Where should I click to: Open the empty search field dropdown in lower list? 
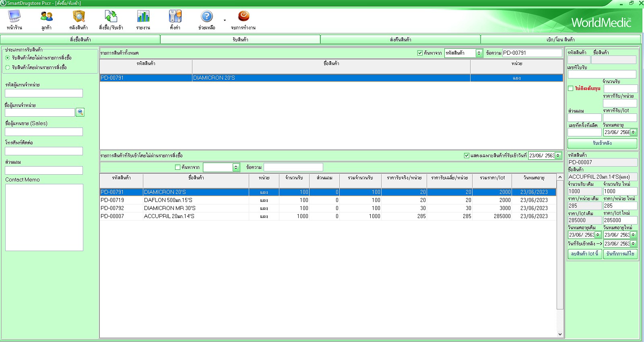tap(236, 167)
